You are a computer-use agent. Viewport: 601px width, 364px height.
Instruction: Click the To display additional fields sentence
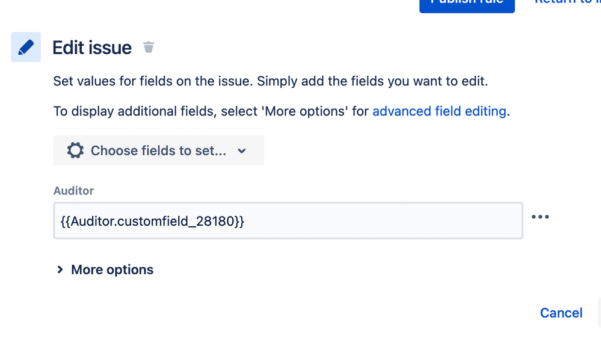282,111
